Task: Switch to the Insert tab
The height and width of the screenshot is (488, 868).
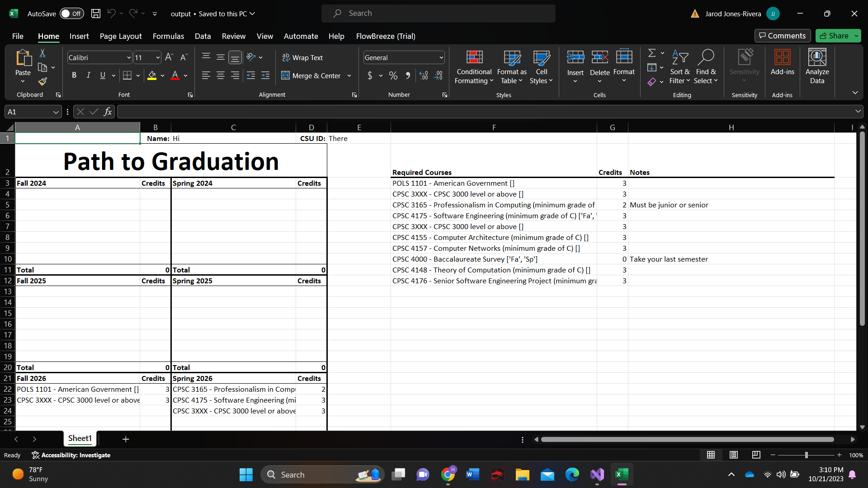Action: click(79, 36)
